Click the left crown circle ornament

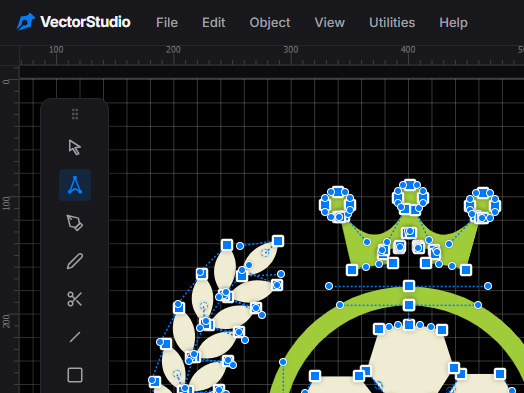click(x=338, y=204)
